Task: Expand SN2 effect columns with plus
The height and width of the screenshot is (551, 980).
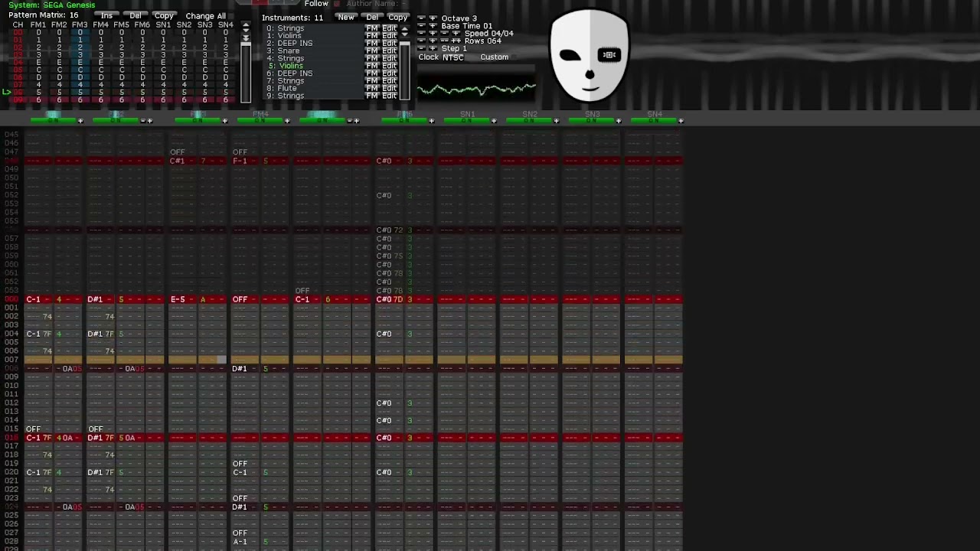Action: pyautogui.click(x=556, y=121)
